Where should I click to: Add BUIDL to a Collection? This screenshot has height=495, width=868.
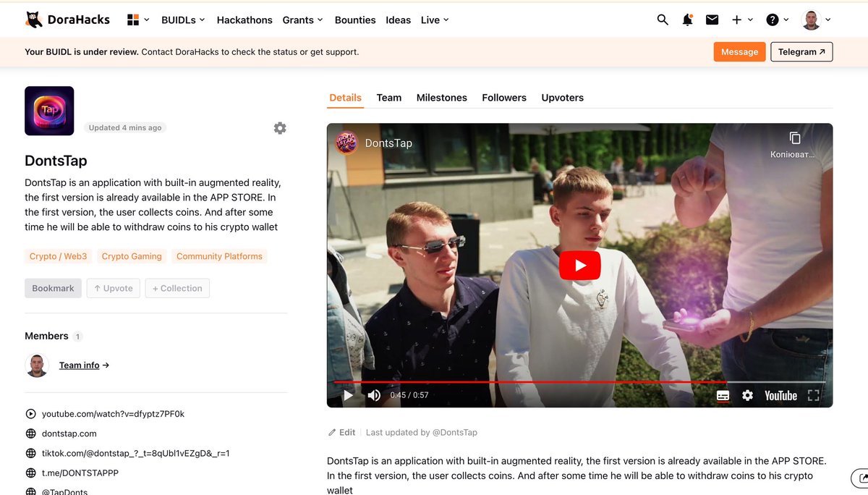177,288
